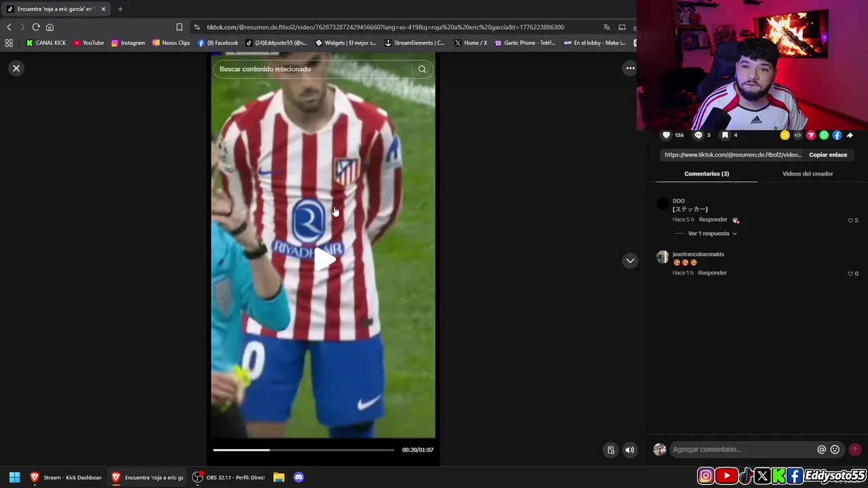Click Agregar comentario input field
This screenshot has height=488, width=868.
743,449
